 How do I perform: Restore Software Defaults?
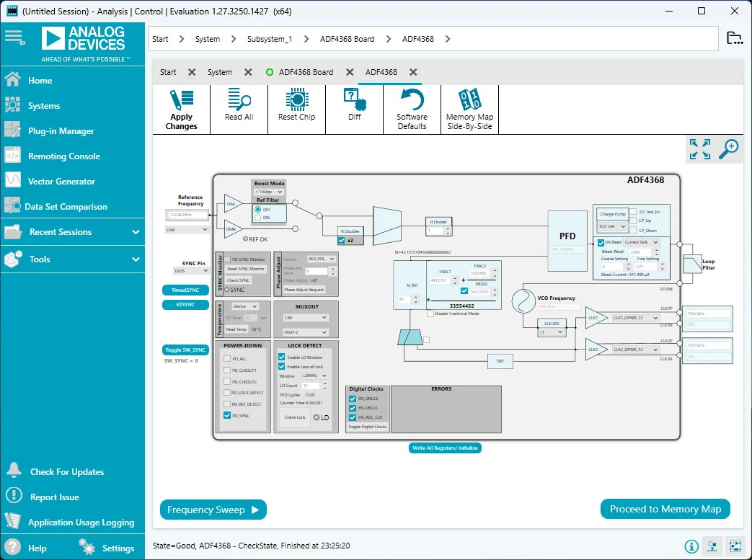pyautogui.click(x=412, y=99)
